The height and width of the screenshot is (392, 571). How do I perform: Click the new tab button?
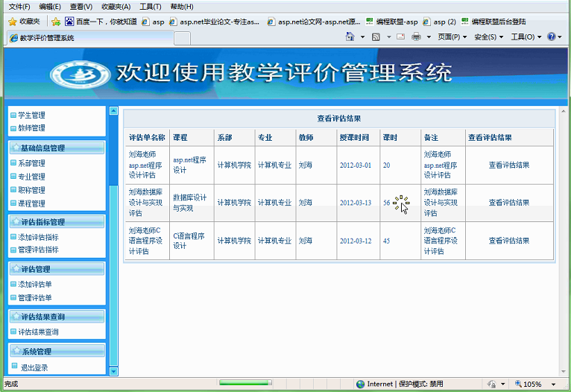pos(182,38)
